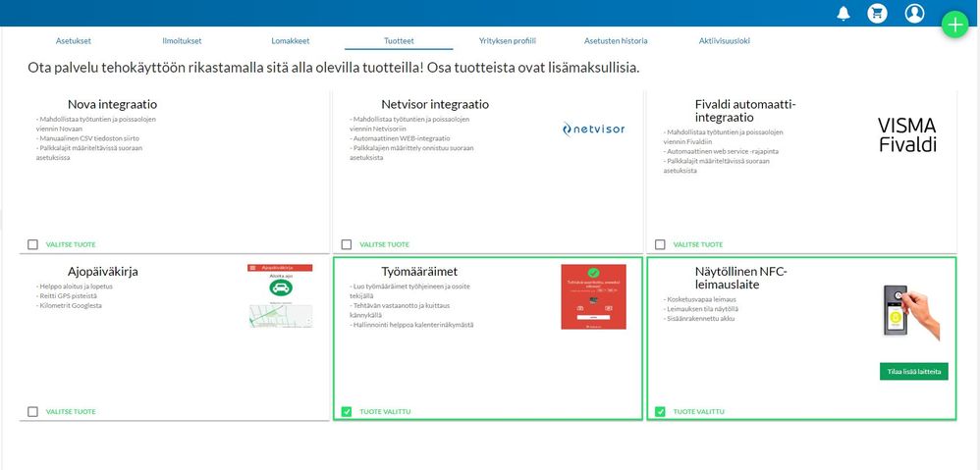Viewport: 980px width, 470px height.
Task: Click the 'Automaattinen web service -rajapinta' text
Action: tap(721, 152)
